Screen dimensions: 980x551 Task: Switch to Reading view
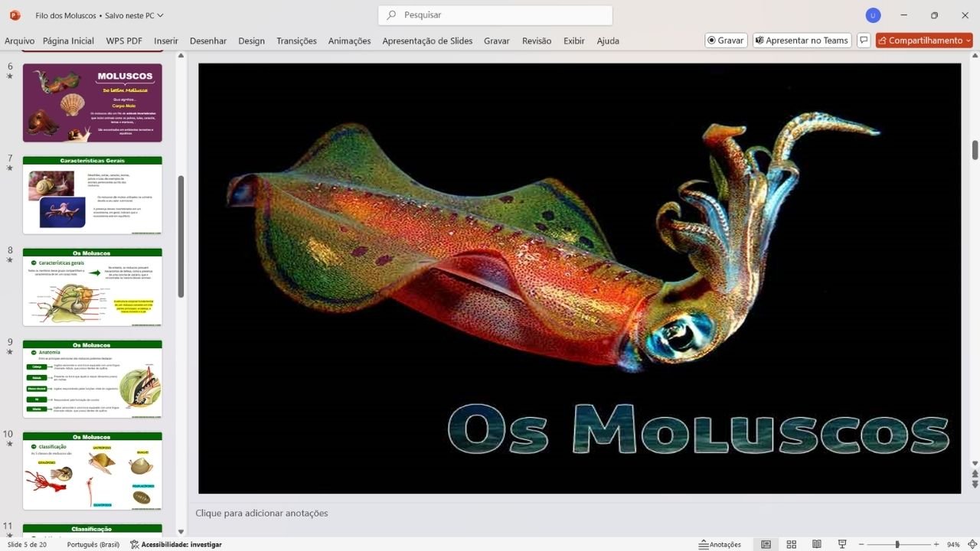click(817, 545)
